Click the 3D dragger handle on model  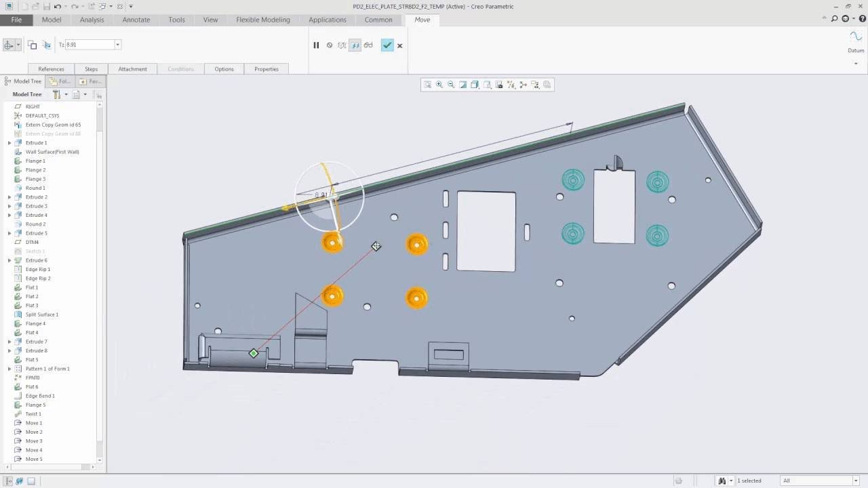[330, 197]
